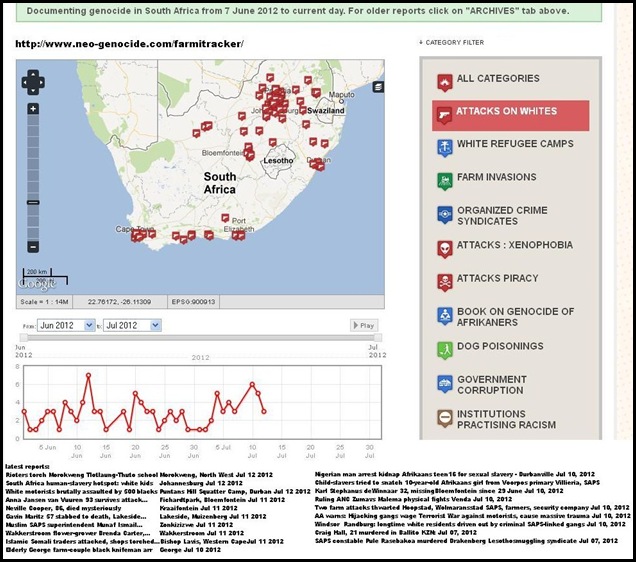Click the chart peak data point at 7
636x562 pixels.
click(x=88, y=375)
